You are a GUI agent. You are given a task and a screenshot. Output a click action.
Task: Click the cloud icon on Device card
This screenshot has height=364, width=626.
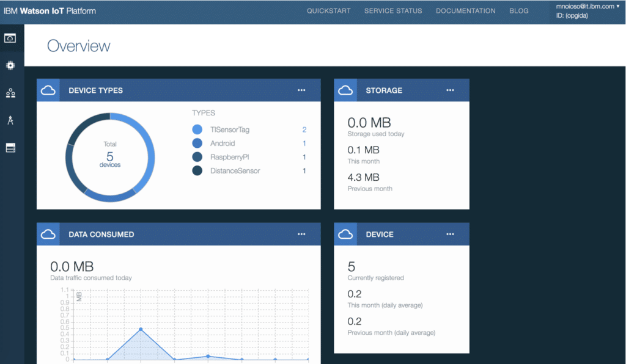pyautogui.click(x=345, y=234)
